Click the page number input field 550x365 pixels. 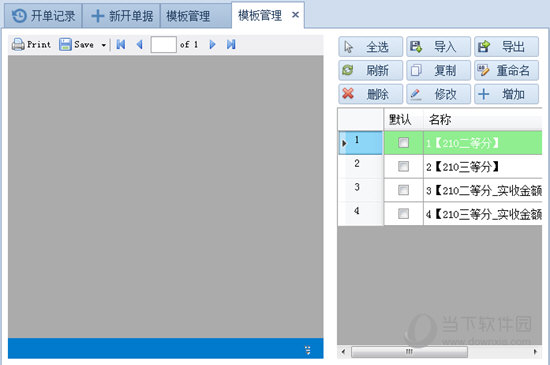(163, 45)
